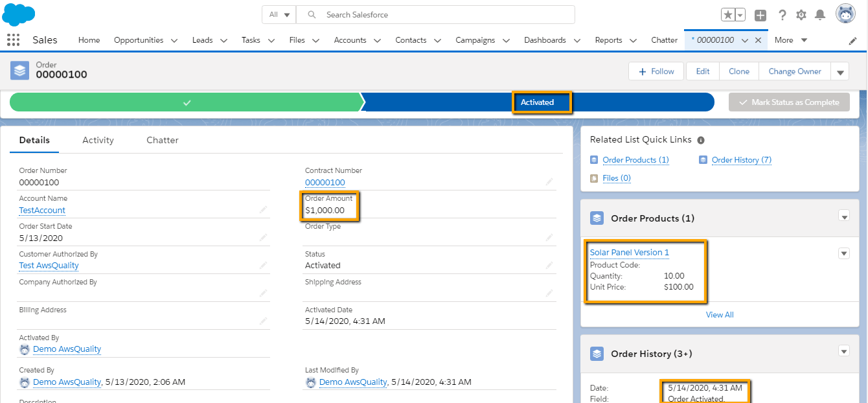Click the Change Owner button

(795, 72)
